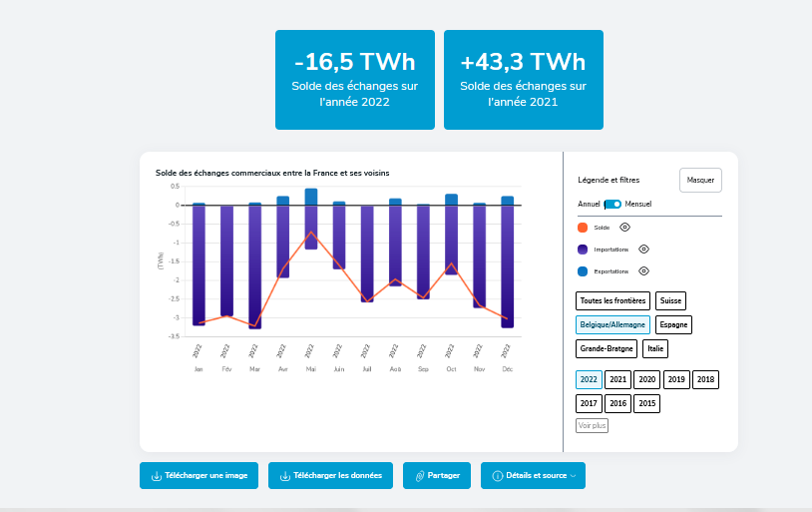This screenshot has height=512, width=812.
Task: Toggle visibility eye for Solde series
Action: 625,227
